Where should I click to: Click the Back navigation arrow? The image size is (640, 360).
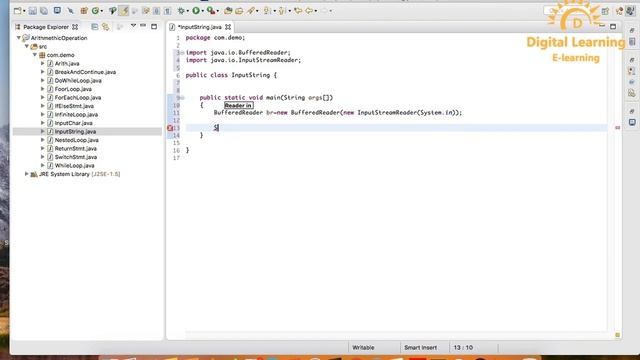[309, 11]
